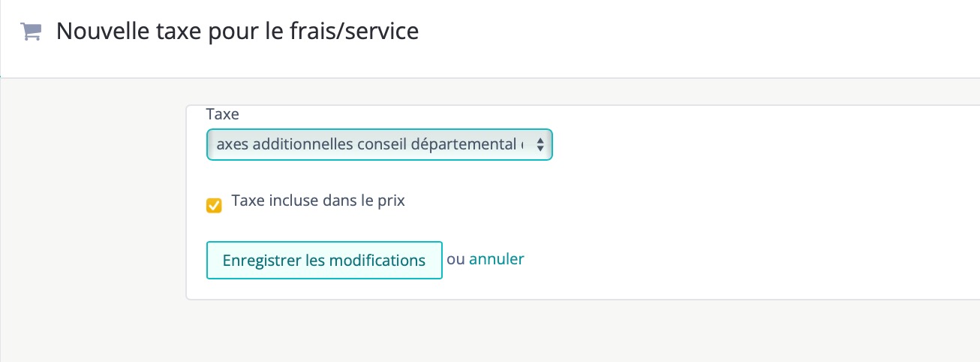Click the grey cart icon beside the title
The height and width of the screenshot is (362, 980).
click(31, 32)
